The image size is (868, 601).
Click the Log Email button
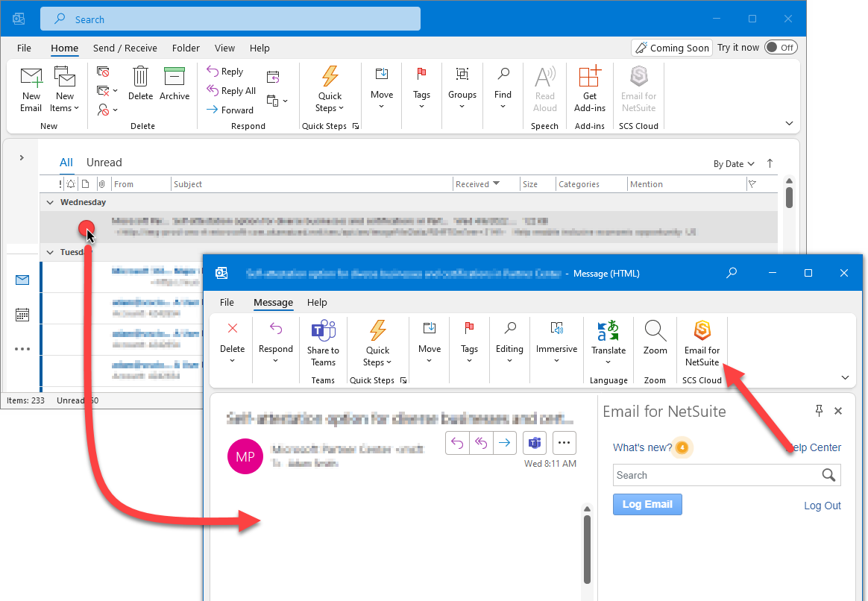pyautogui.click(x=647, y=504)
